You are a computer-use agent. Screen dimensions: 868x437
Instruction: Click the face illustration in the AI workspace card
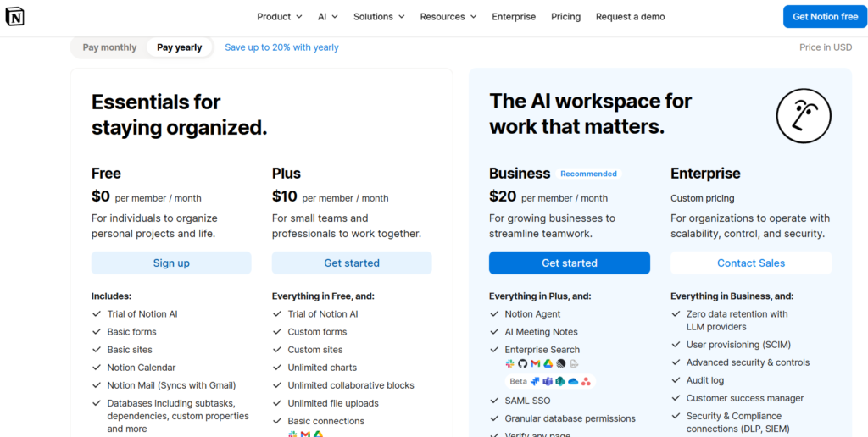pyautogui.click(x=804, y=116)
